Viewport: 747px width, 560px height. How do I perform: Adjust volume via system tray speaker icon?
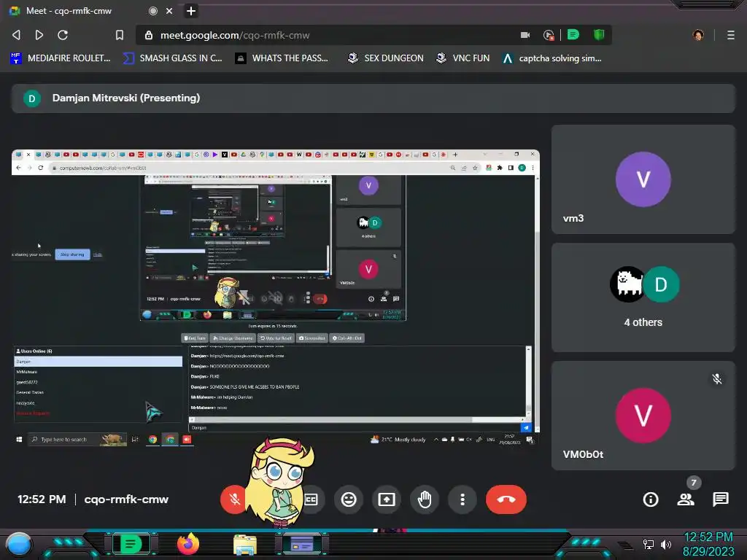coord(666,544)
